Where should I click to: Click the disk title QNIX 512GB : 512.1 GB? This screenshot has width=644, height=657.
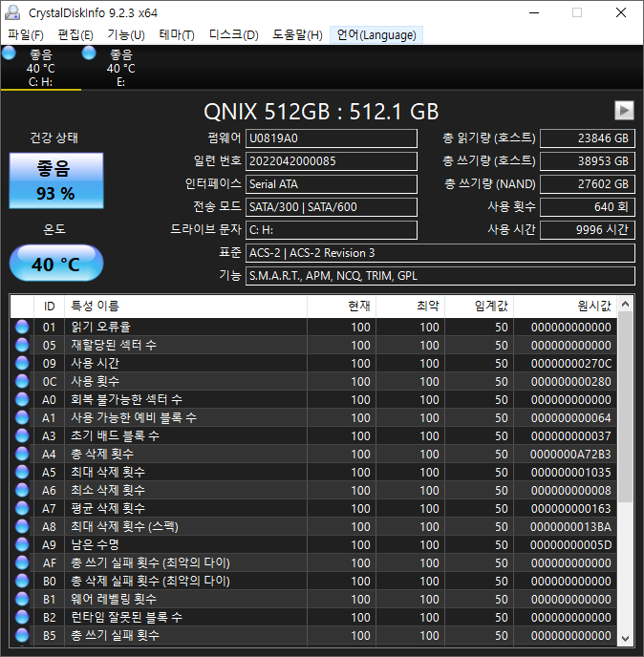[x=321, y=112]
